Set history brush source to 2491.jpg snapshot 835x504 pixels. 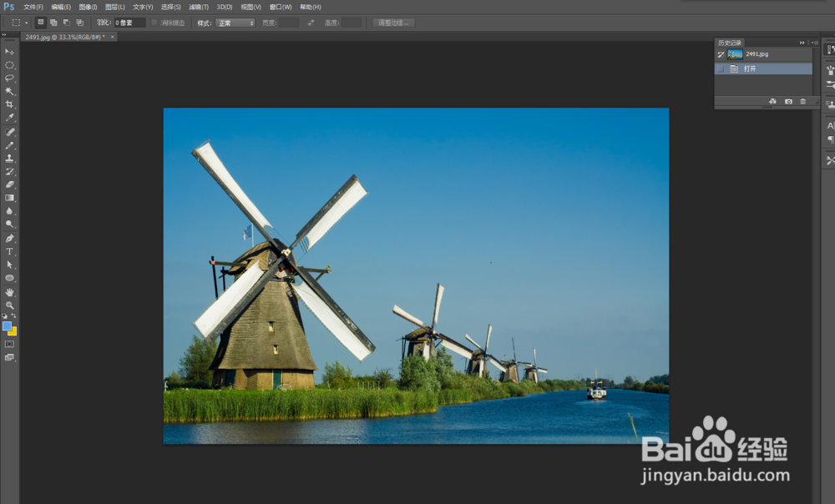(x=721, y=54)
